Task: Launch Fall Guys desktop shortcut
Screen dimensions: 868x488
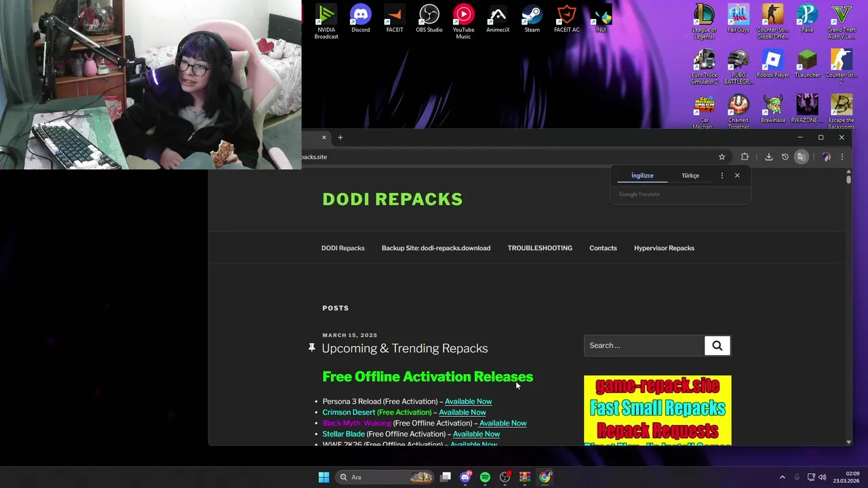Action: pos(738,19)
